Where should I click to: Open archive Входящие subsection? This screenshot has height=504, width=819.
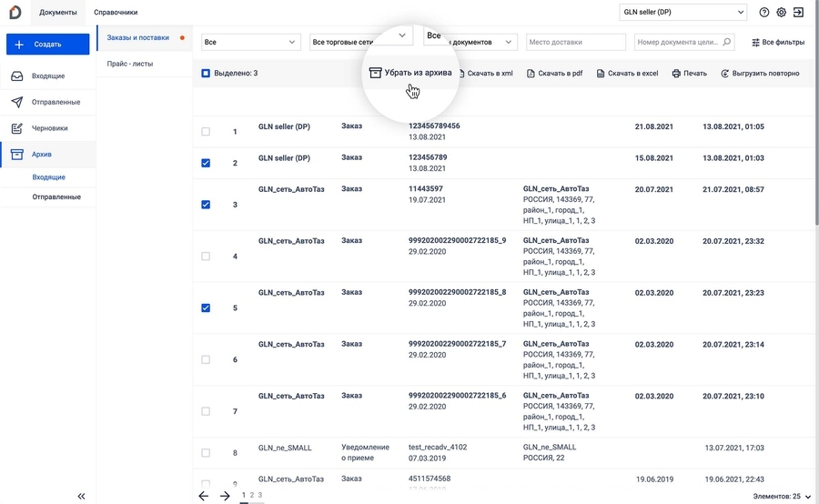[x=48, y=177]
